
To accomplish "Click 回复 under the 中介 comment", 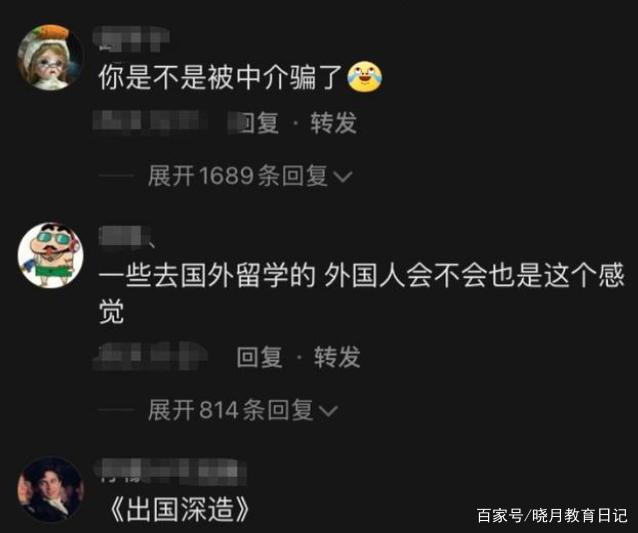I will tap(258, 123).
